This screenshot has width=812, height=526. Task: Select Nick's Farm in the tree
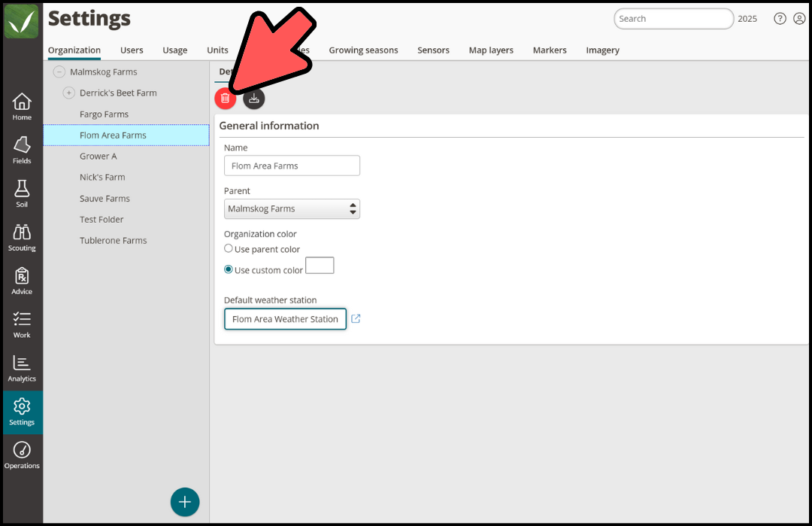coord(102,178)
